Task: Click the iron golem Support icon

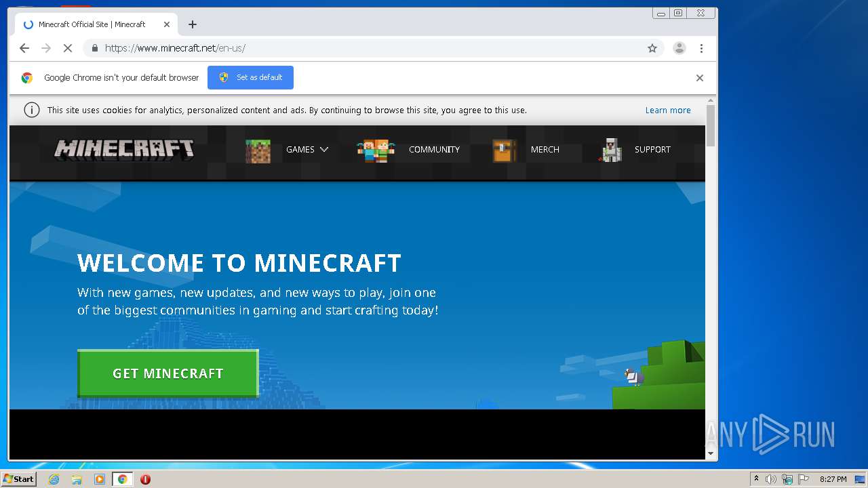Action: coord(610,150)
